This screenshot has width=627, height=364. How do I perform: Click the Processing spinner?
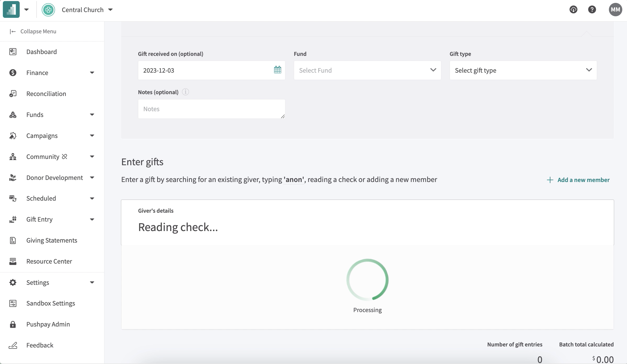[367, 280]
